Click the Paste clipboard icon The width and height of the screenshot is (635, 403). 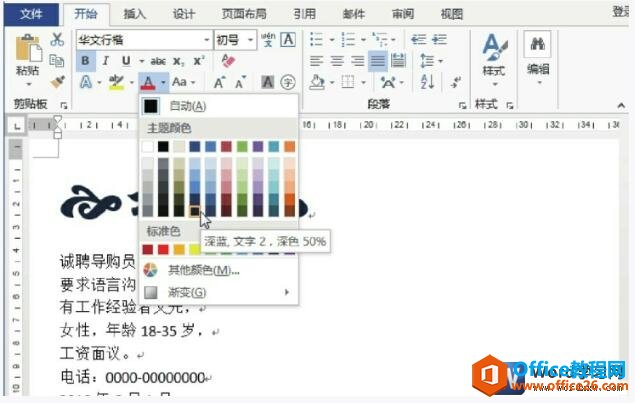(x=28, y=49)
